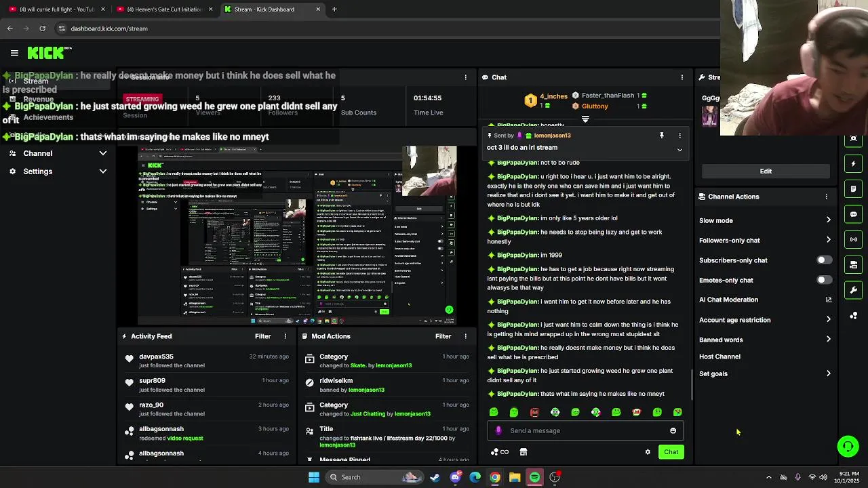Click follower supr809 in Activity Feed
Viewport: 868px width, 488px height.
(152, 381)
